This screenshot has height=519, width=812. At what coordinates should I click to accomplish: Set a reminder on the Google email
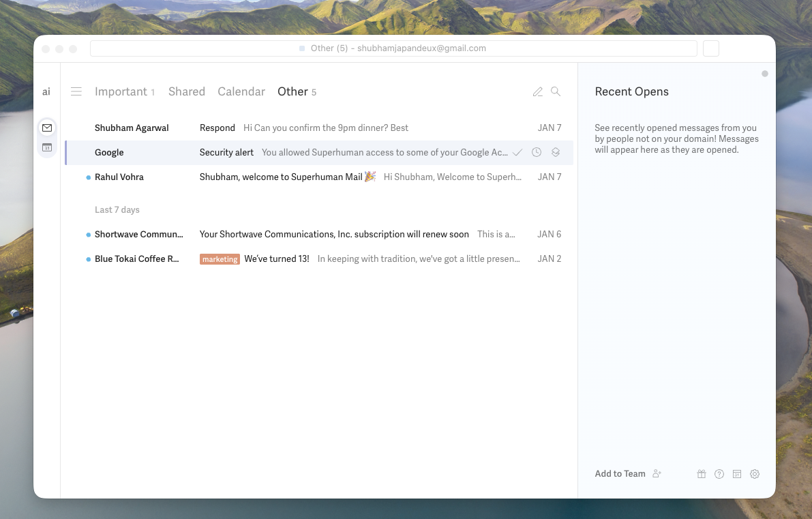pos(537,152)
